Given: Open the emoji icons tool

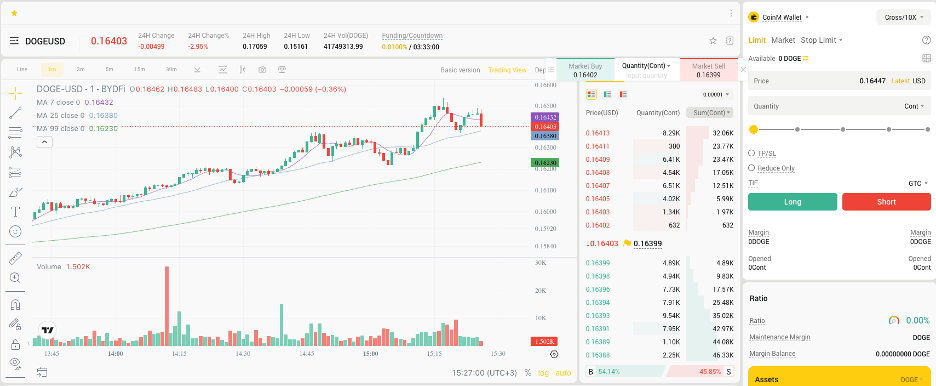Looking at the screenshot, I should [x=16, y=231].
